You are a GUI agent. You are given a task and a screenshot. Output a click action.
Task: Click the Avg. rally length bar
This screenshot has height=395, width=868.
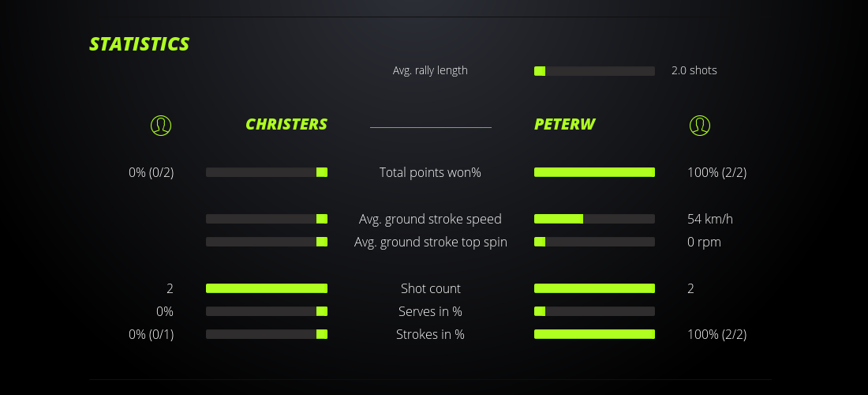(x=594, y=71)
